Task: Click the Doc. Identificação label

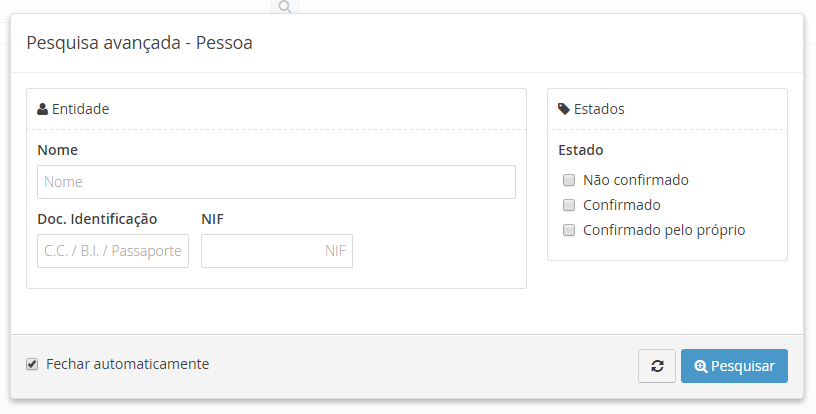Action: (97, 219)
